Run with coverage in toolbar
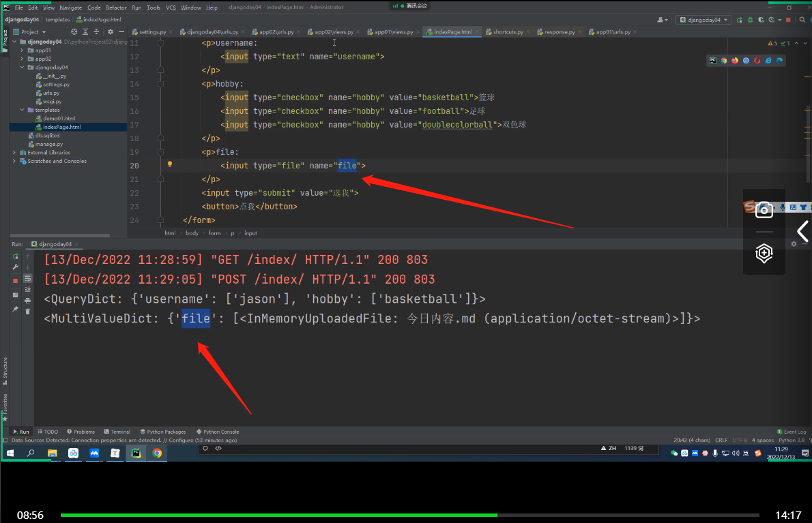 (761, 20)
